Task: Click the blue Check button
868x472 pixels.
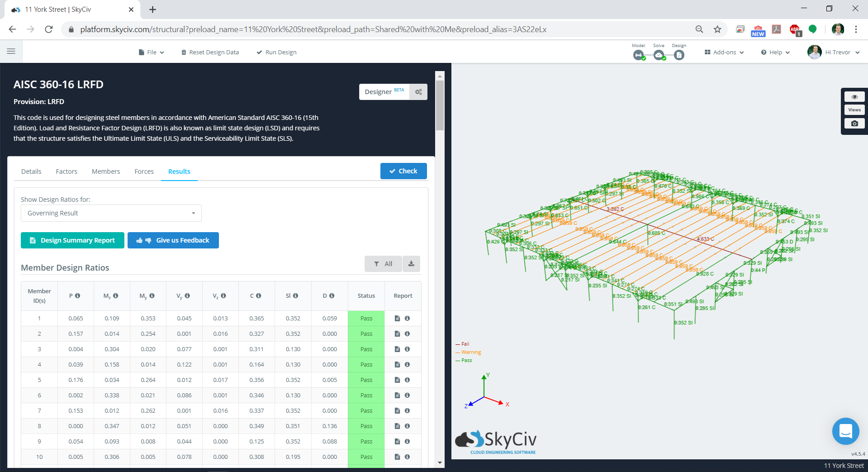Action: (x=403, y=171)
